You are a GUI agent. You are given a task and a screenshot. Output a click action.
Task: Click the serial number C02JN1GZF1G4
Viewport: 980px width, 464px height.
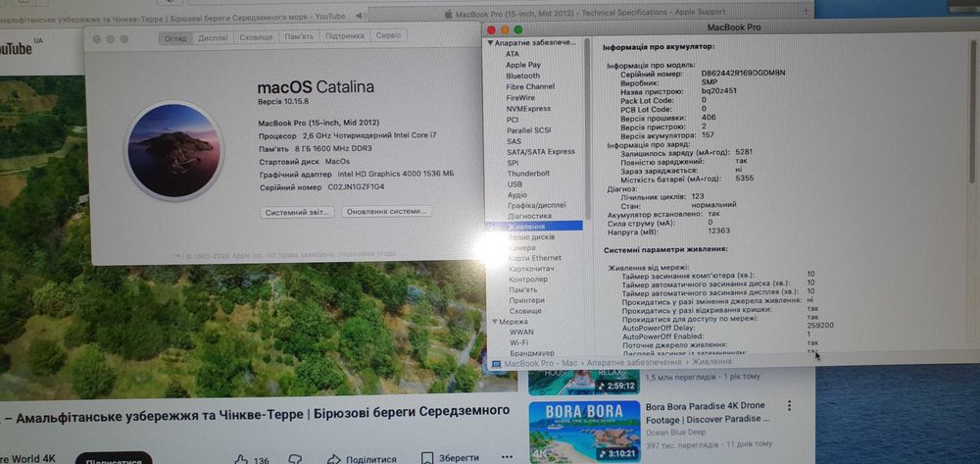pos(357,187)
